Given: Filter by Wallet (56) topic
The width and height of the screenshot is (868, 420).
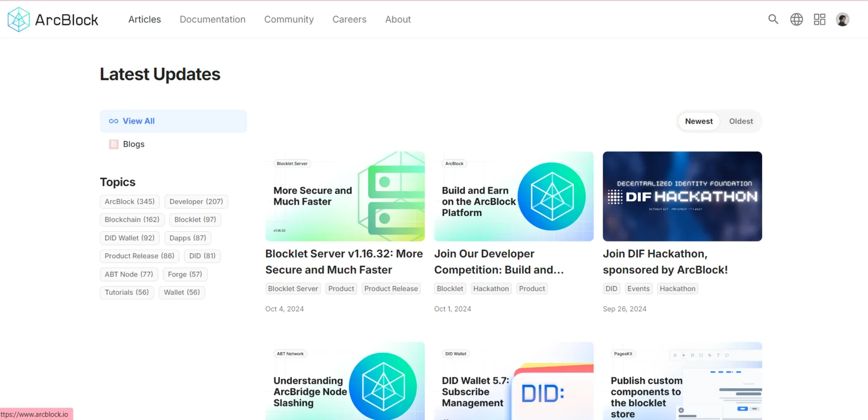Looking at the screenshot, I should [182, 292].
